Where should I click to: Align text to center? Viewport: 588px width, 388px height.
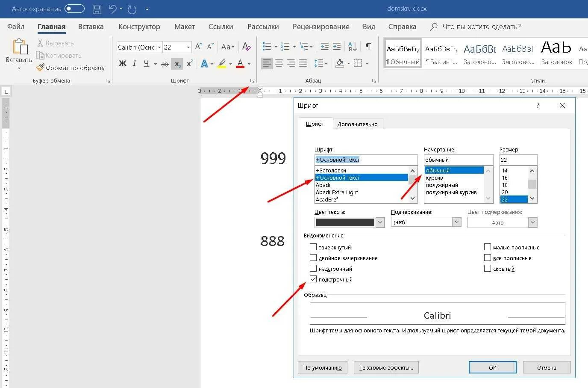click(x=279, y=64)
